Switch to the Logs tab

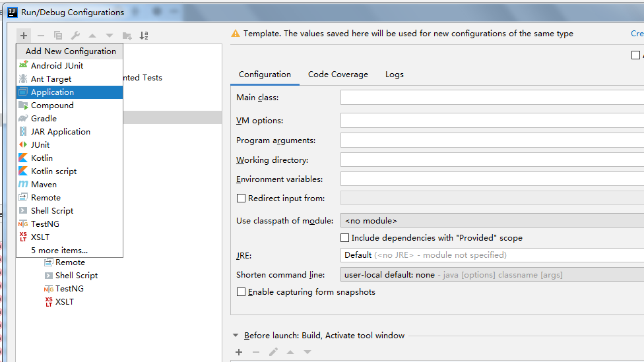395,75
